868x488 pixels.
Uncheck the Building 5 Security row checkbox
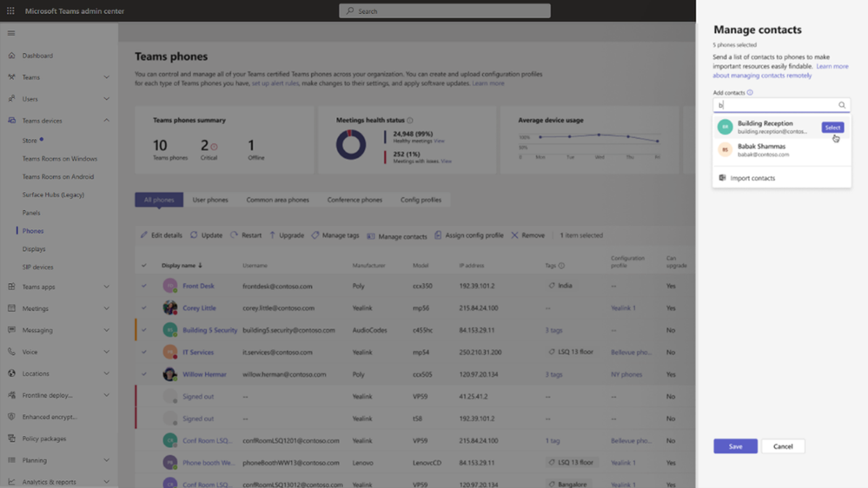tap(144, 330)
